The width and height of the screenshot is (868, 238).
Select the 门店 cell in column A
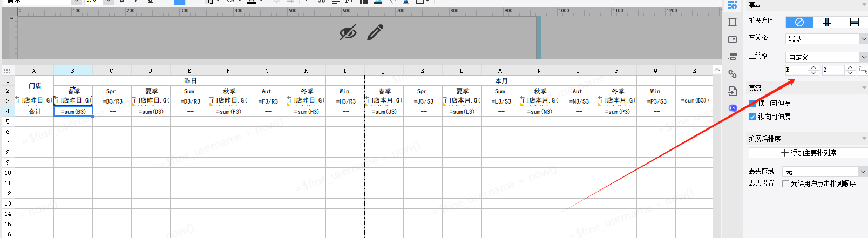coord(34,86)
